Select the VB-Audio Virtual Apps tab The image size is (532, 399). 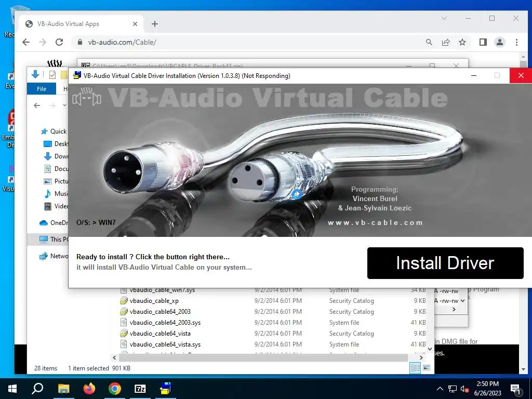coord(81,24)
